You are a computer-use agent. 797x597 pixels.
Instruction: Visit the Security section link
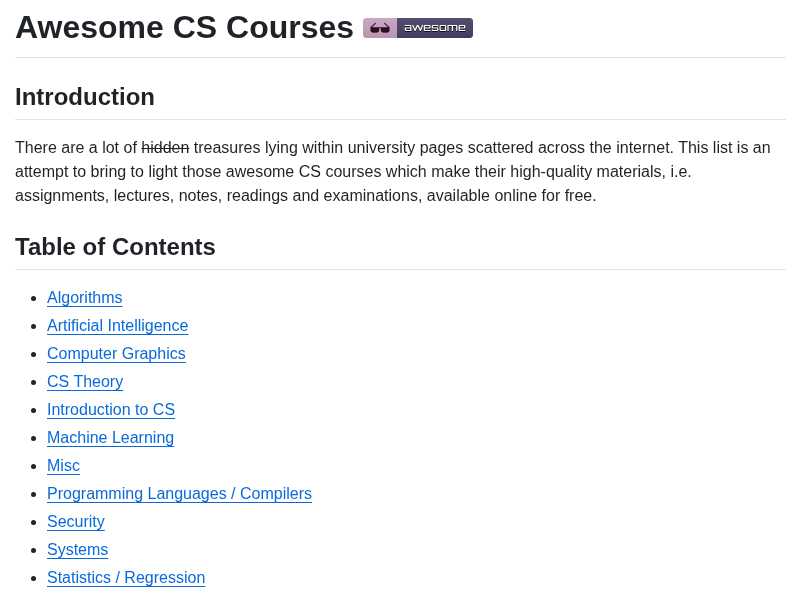76,521
